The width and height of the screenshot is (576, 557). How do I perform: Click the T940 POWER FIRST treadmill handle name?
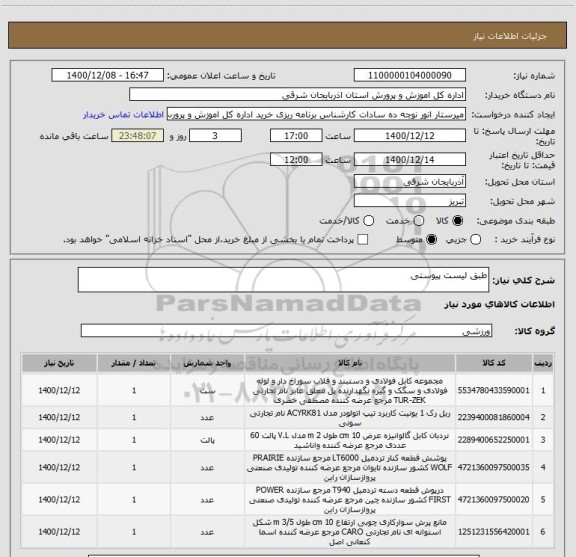tap(350, 500)
